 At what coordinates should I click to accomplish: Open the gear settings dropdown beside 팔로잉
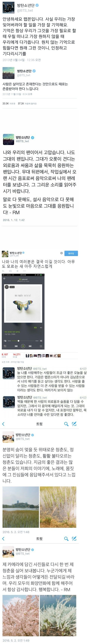(61, 253)
